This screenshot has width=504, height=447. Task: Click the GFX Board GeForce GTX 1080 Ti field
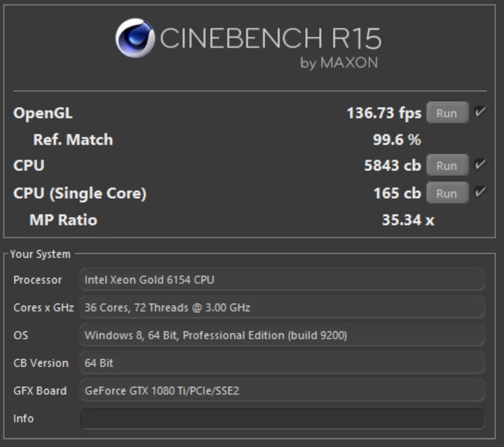tap(282, 391)
